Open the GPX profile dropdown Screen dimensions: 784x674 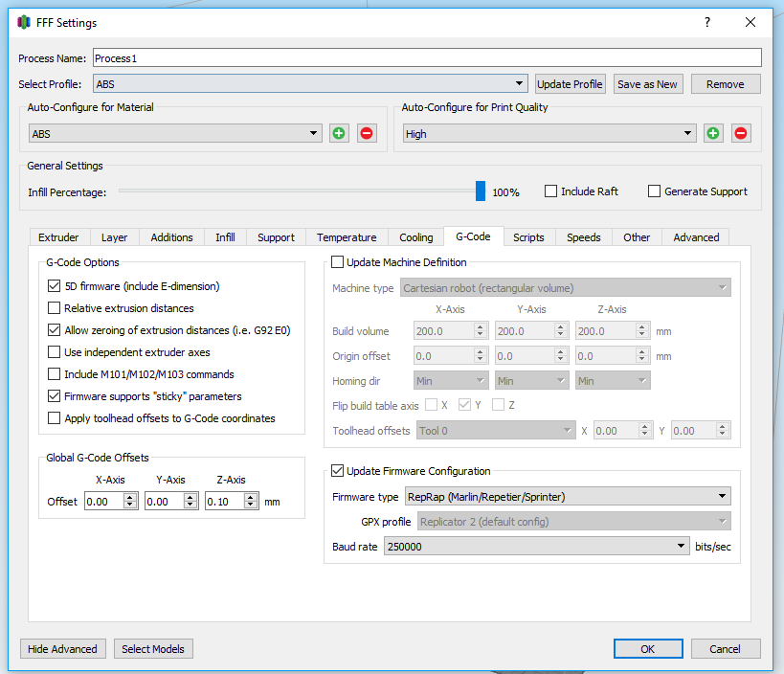(573, 522)
